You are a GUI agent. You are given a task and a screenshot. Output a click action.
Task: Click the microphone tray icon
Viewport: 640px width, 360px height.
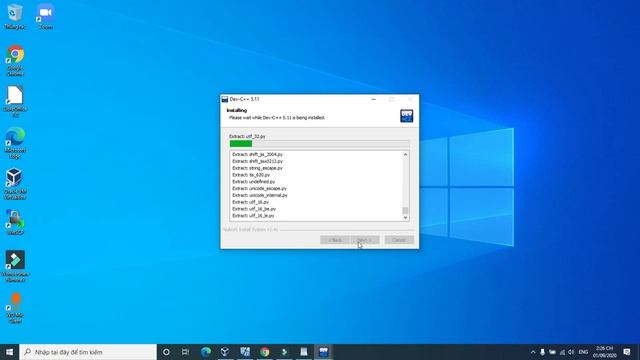coord(542,352)
